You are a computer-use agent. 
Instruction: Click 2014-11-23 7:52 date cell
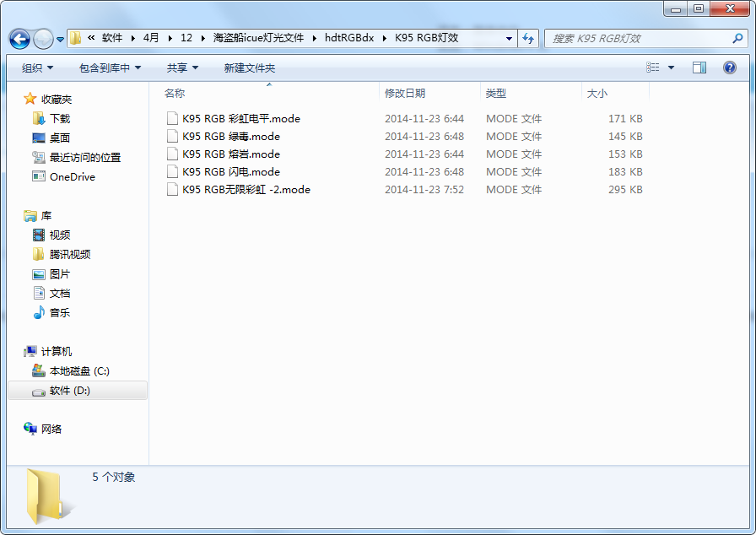pyautogui.click(x=424, y=190)
